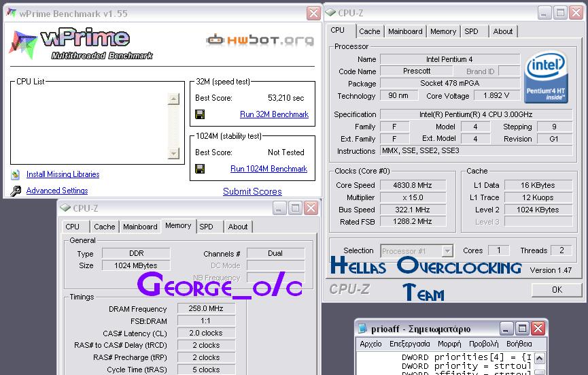The image size is (588, 375).
Task: Run the 1024M Benchmark
Action: 269,169
